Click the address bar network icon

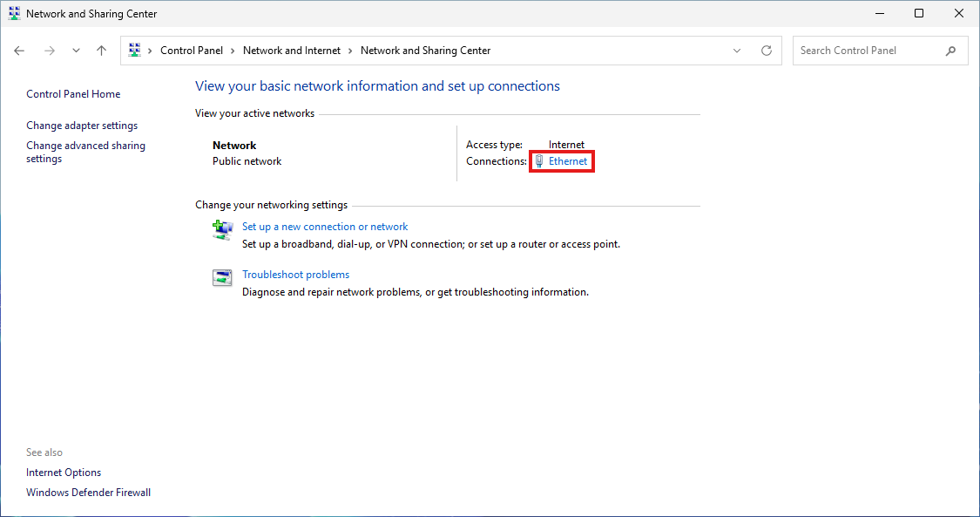(134, 50)
